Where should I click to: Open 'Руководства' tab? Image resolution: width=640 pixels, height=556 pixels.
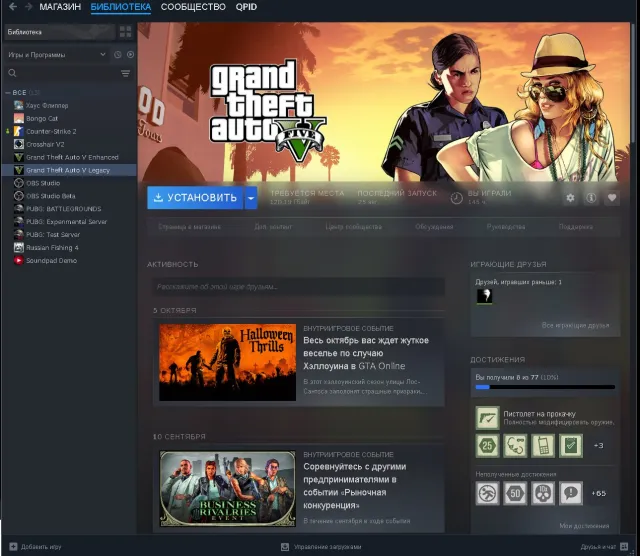[506, 227]
